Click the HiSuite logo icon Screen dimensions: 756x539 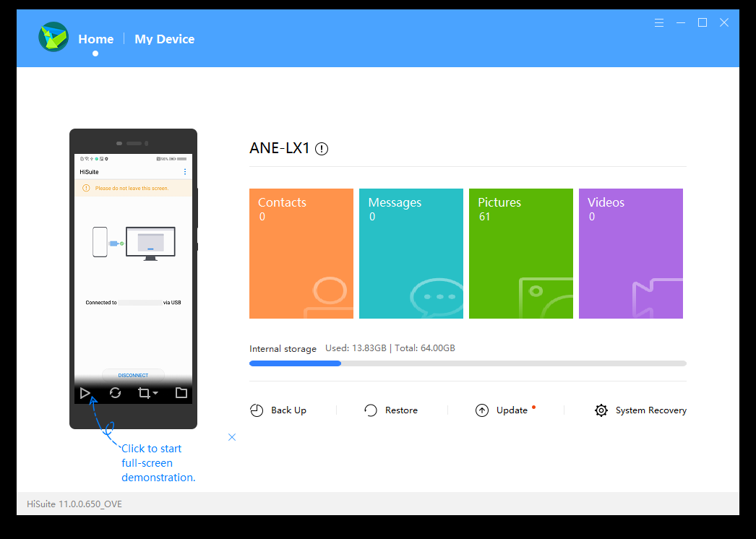pyautogui.click(x=53, y=37)
